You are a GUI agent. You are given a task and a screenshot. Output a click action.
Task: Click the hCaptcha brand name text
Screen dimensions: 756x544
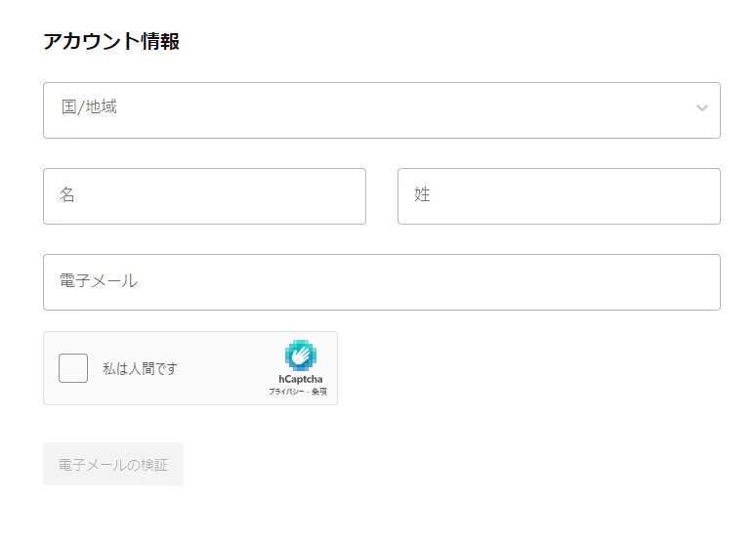point(301,379)
